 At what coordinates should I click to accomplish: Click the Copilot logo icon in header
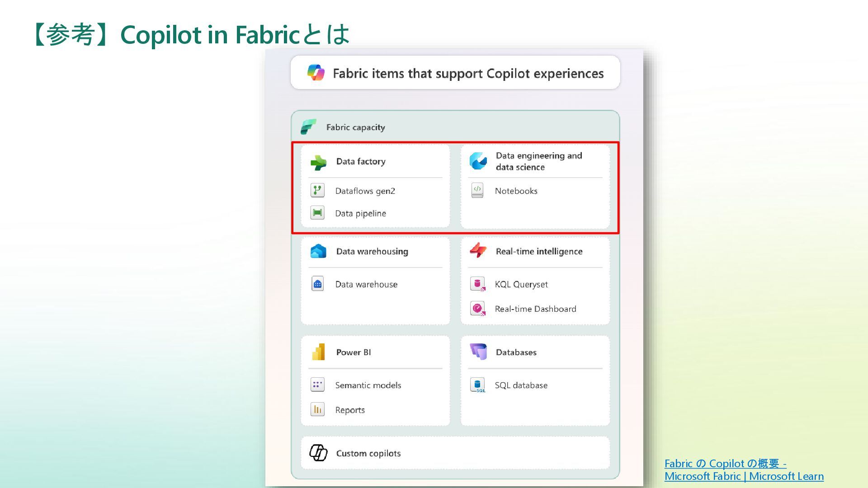(316, 72)
